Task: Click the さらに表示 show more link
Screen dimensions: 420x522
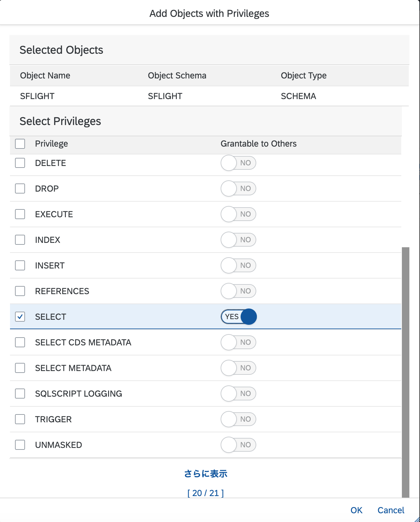Action: tap(206, 474)
